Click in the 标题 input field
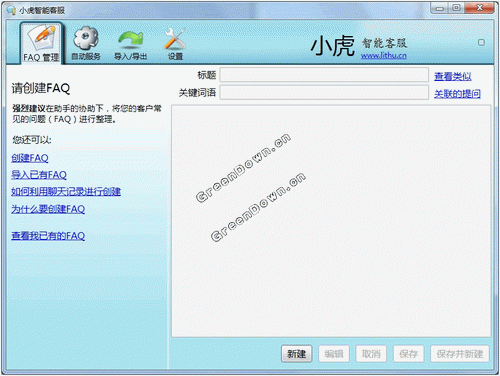The height and width of the screenshot is (376, 500). coord(324,75)
